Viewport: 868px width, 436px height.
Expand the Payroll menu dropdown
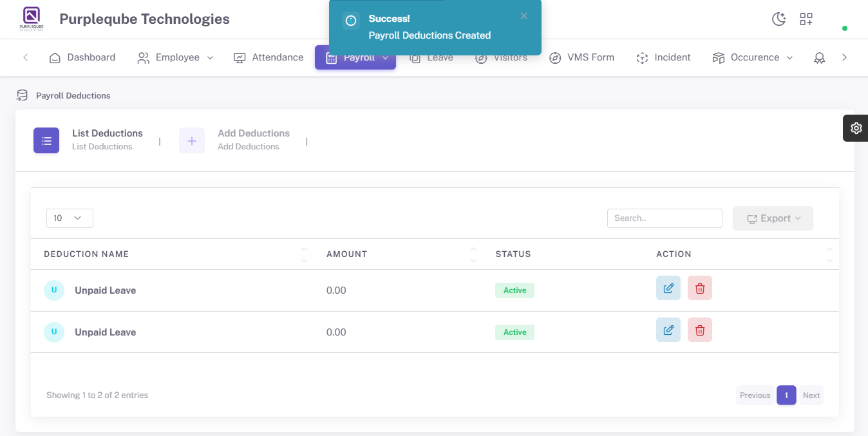pyautogui.click(x=355, y=57)
